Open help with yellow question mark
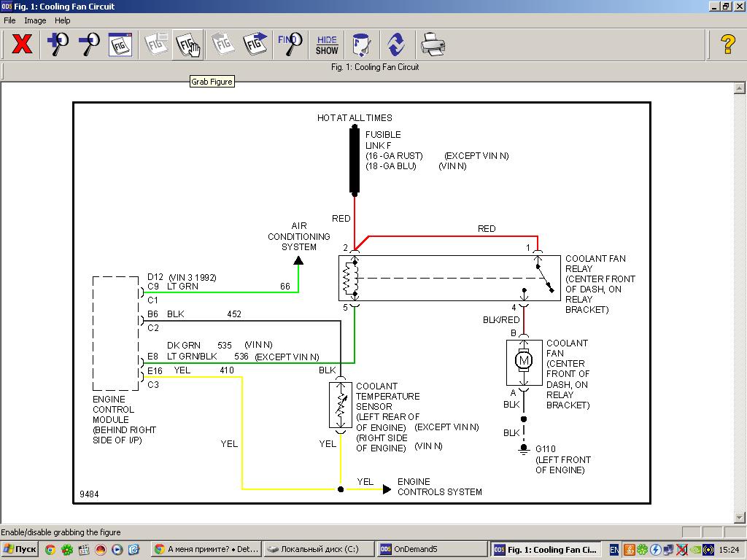This screenshot has height=560, width=747. (727, 44)
